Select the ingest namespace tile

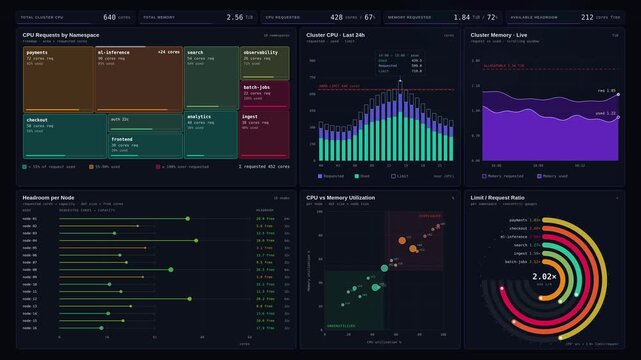[x=264, y=134]
